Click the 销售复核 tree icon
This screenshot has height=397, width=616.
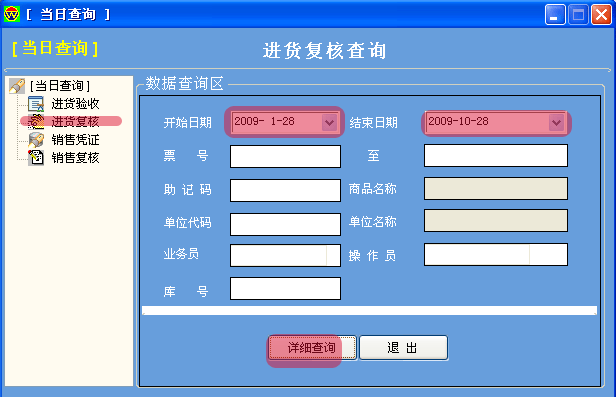(36, 157)
